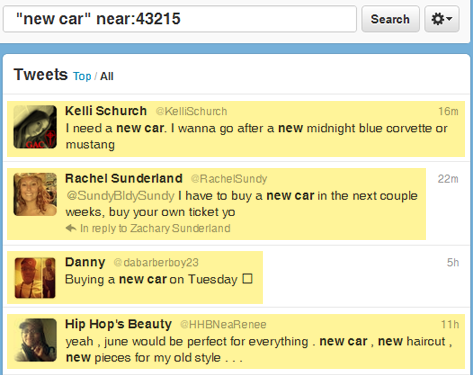Click the emoji box in Danny's tweet
This screenshot has width=473, height=375.
click(247, 279)
